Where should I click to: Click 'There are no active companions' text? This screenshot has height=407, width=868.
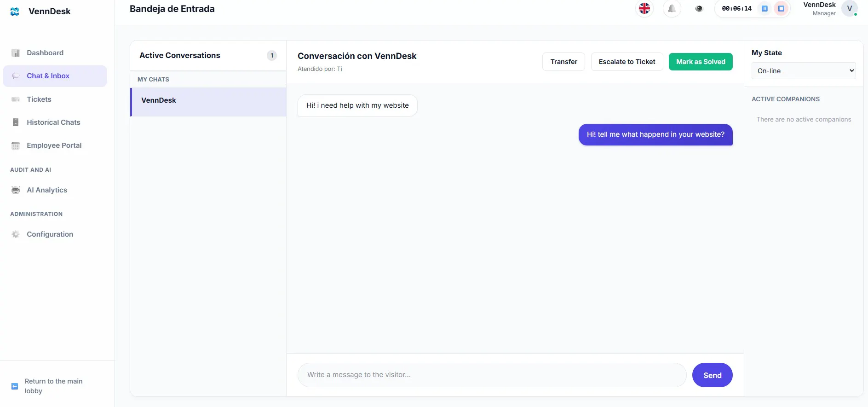click(804, 119)
